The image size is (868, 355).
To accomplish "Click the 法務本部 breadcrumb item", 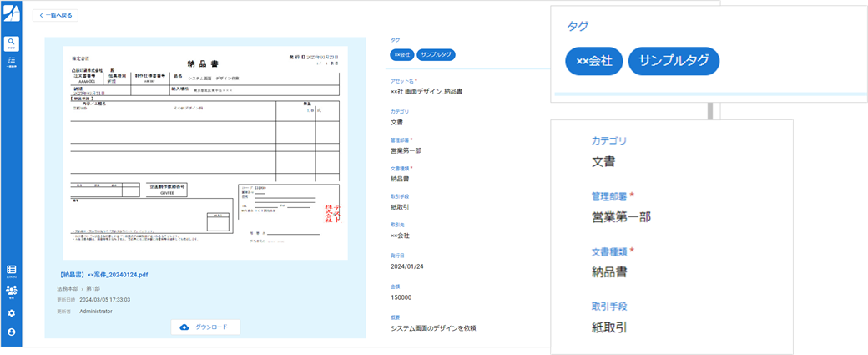I will tap(68, 287).
